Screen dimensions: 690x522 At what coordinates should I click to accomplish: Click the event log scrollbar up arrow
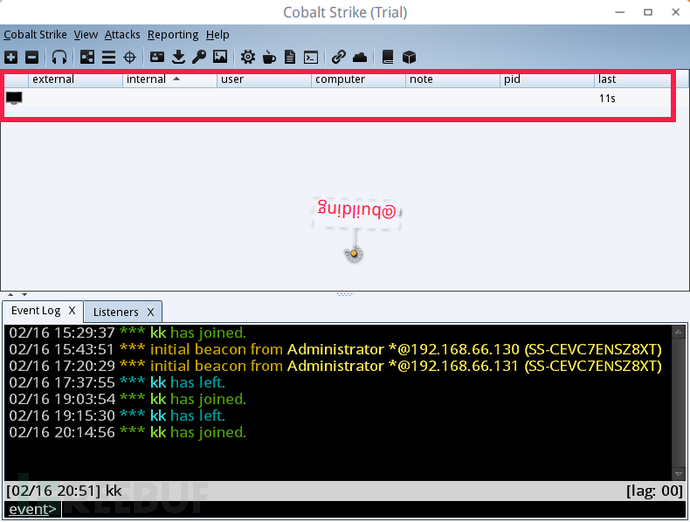(678, 332)
